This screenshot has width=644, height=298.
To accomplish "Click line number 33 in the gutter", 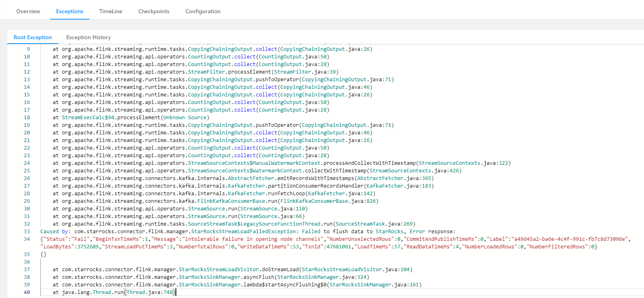I will pyautogui.click(x=27, y=232).
